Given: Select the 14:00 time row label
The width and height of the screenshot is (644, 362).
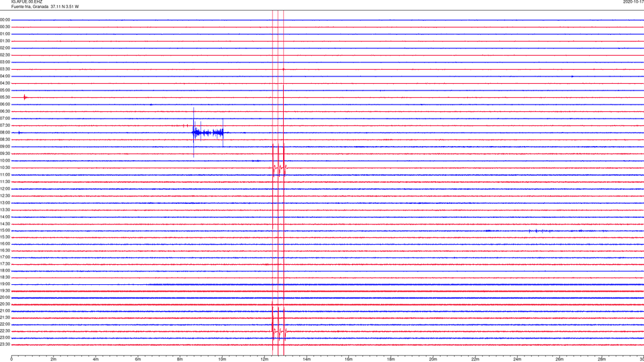Looking at the screenshot, I should [5, 217].
